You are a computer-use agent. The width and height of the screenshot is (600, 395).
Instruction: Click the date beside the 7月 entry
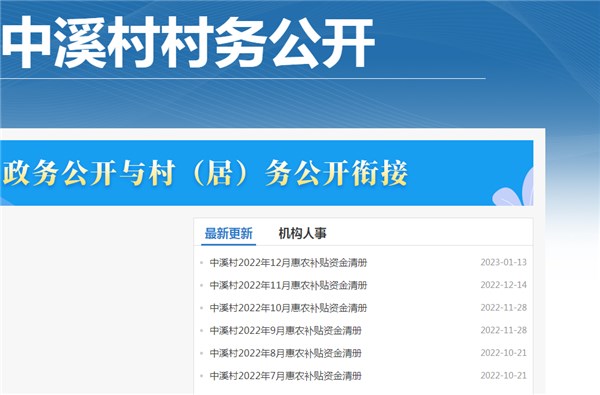tap(504, 375)
